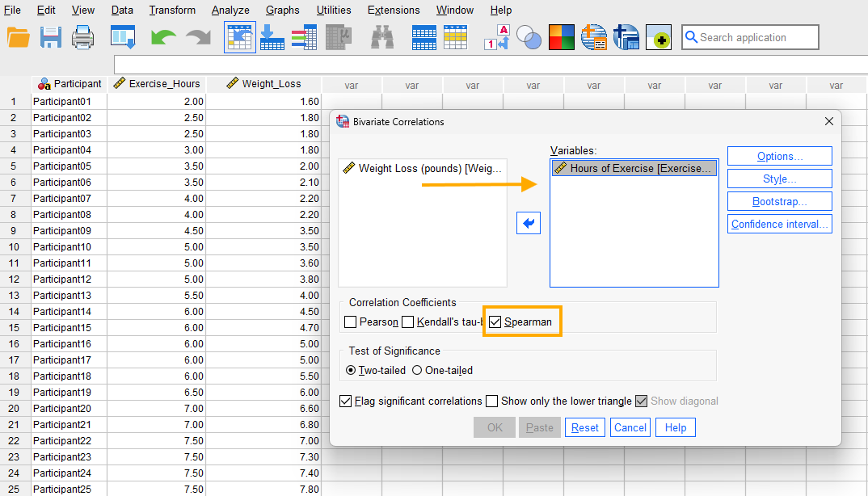Viewport: 868px width, 496px height.
Task: Enable the Pearson correlation coefficient
Action: pos(350,322)
